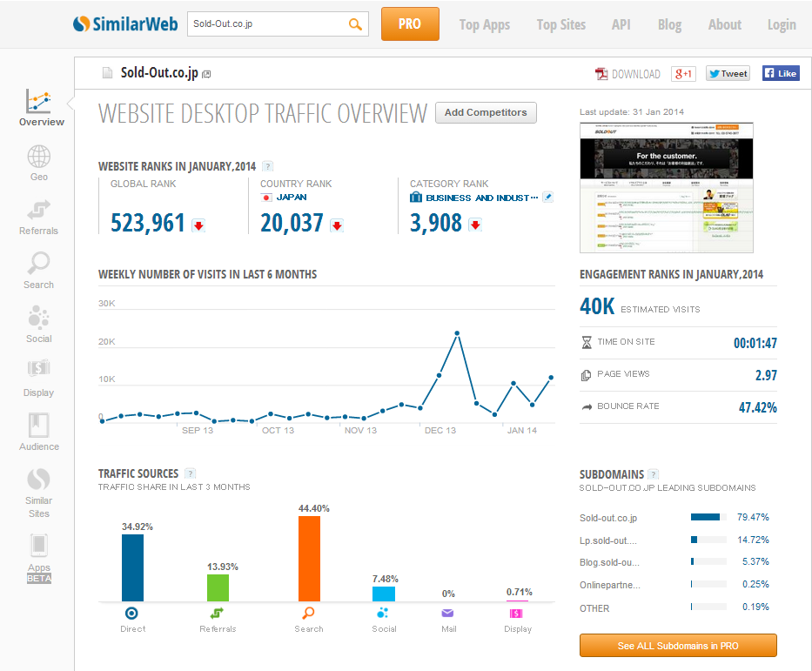Click the Add Competitors button
Image resolution: width=812 pixels, height=671 pixels.
486,112
